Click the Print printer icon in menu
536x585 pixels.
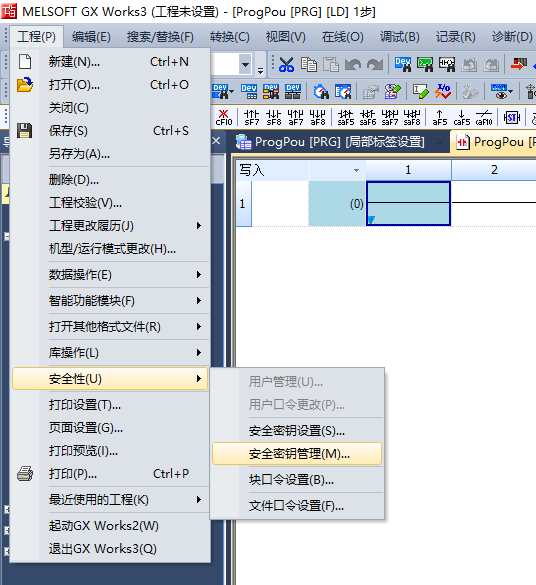(x=25, y=474)
